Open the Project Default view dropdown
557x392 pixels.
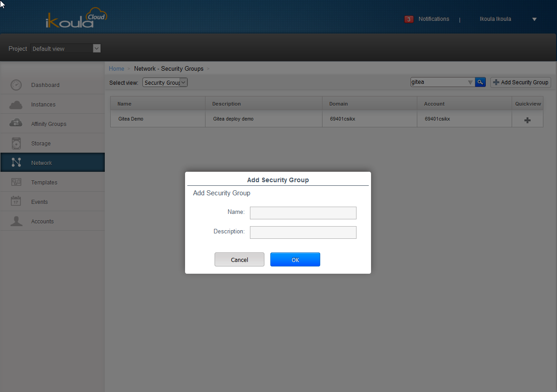(x=66, y=48)
